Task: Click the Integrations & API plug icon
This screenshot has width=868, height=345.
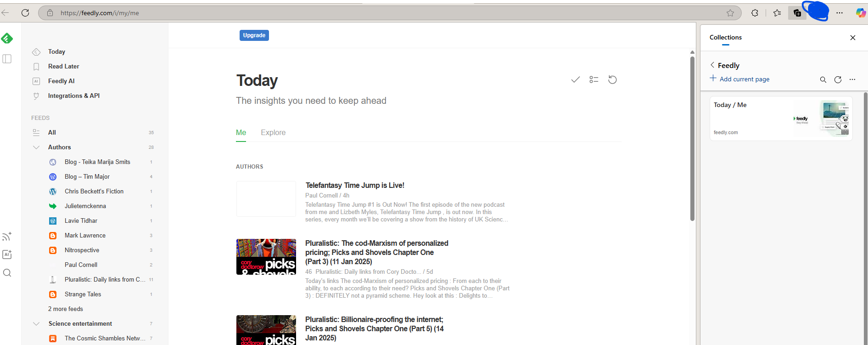Action: [36, 96]
